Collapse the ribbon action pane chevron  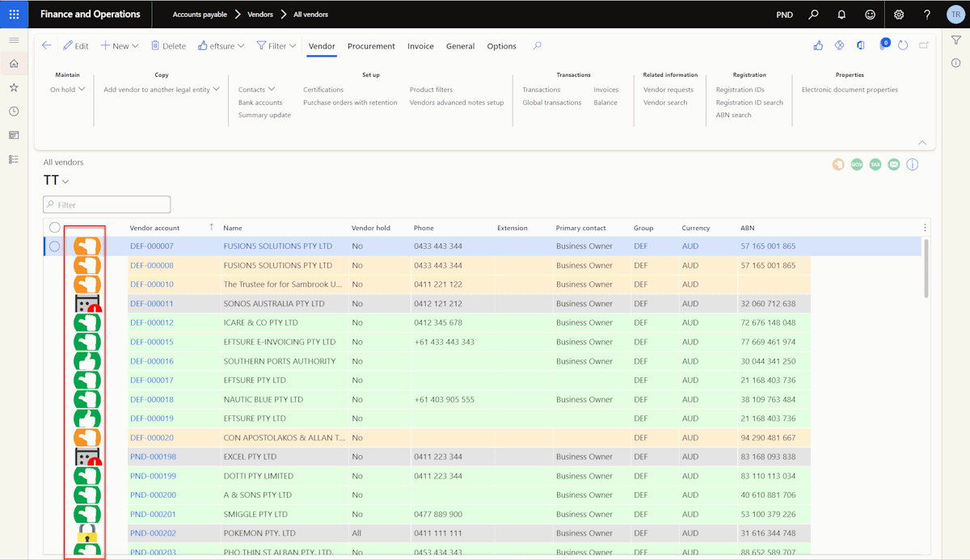pos(922,142)
